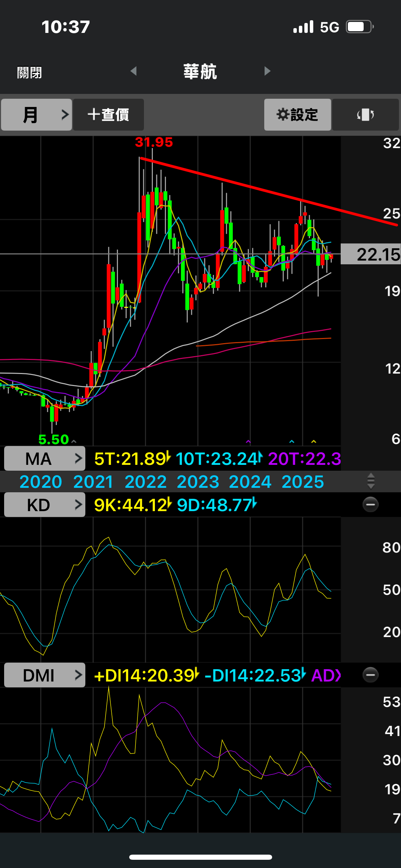Go to previous stock with left arrow
The height and width of the screenshot is (868, 401).
point(133,71)
